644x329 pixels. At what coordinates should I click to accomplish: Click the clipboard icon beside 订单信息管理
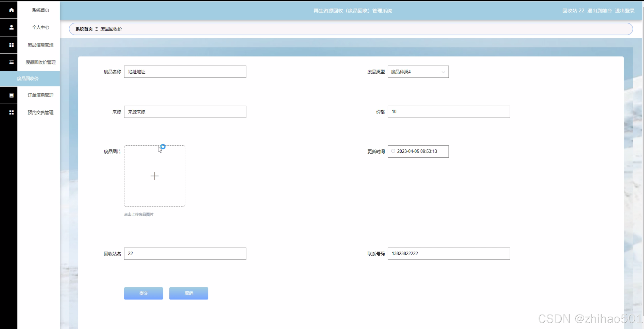[x=11, y=95]
